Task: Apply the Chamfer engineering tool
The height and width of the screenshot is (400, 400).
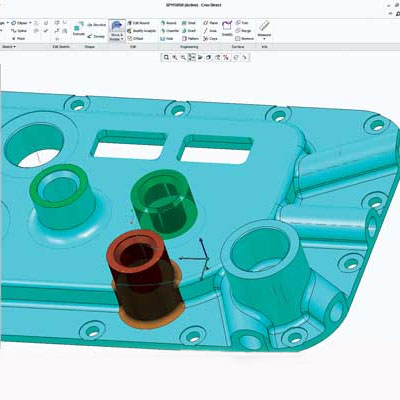Action: pos(170,31)
